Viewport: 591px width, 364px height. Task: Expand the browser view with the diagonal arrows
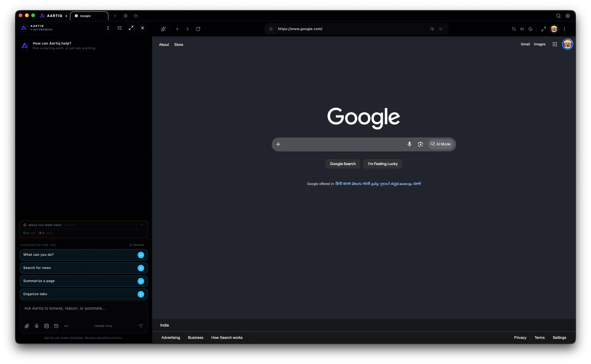544,29
